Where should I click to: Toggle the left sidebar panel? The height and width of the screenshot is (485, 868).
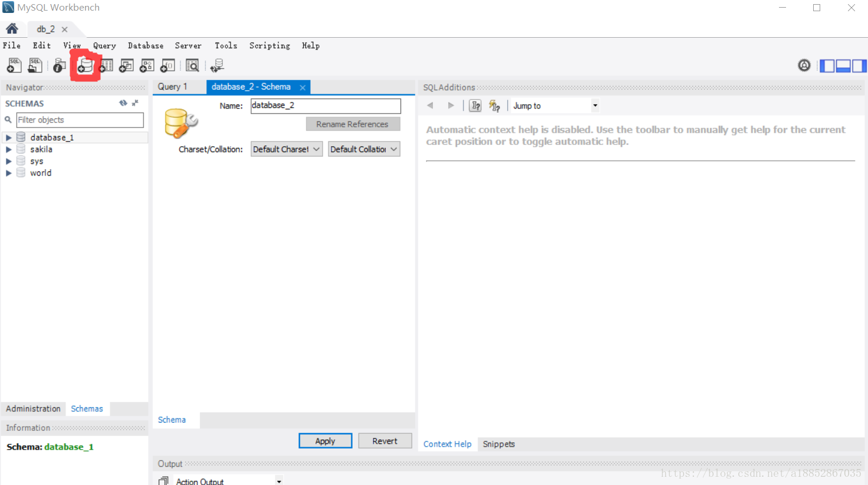[827, 65]
